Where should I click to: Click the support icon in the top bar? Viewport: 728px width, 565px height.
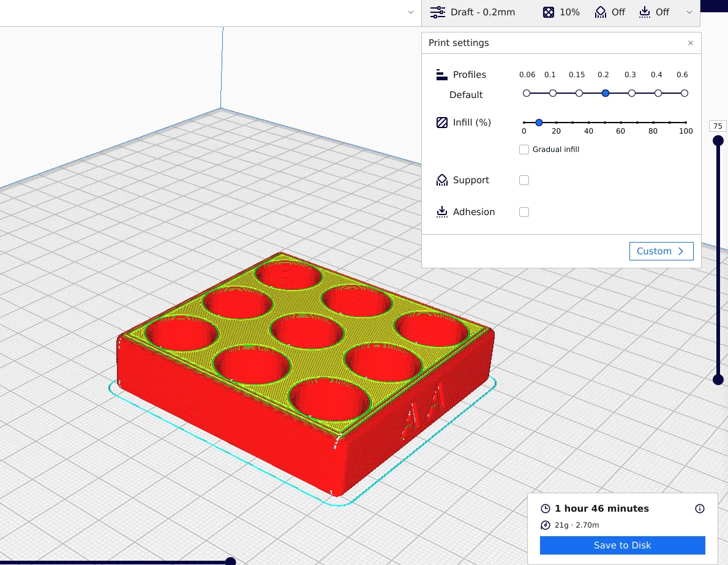600,12
